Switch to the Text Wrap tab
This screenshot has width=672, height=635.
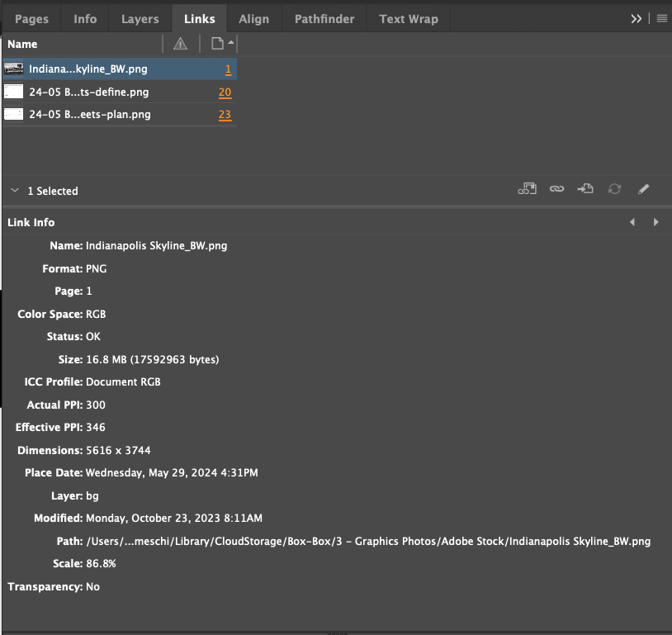tap(409, 19)
